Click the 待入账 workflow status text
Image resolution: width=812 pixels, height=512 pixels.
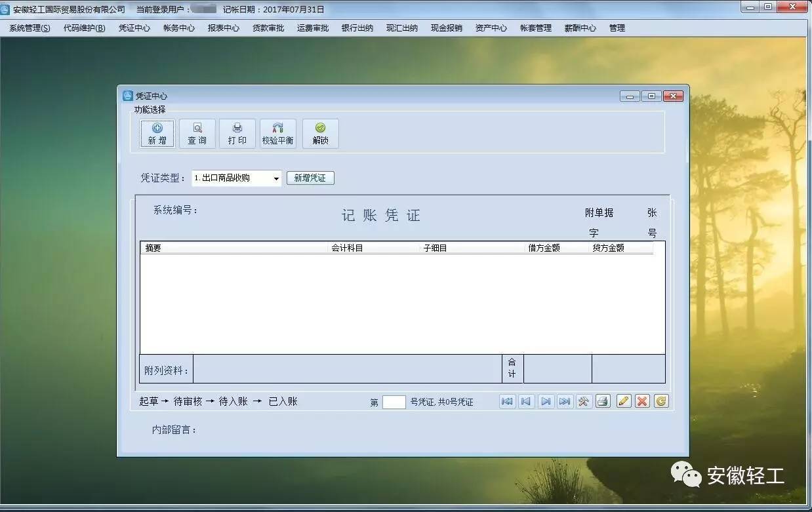233,401
